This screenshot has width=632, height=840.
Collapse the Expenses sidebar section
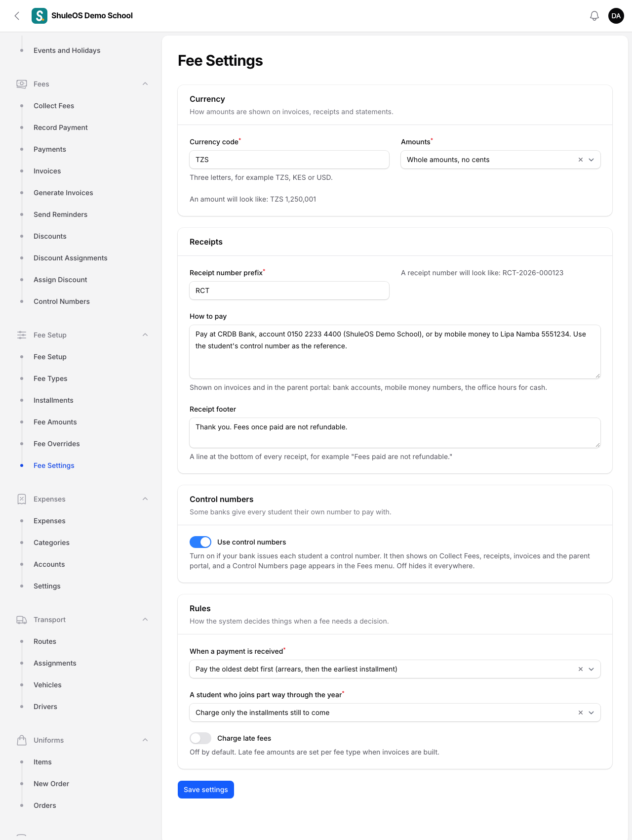point(145,499)
